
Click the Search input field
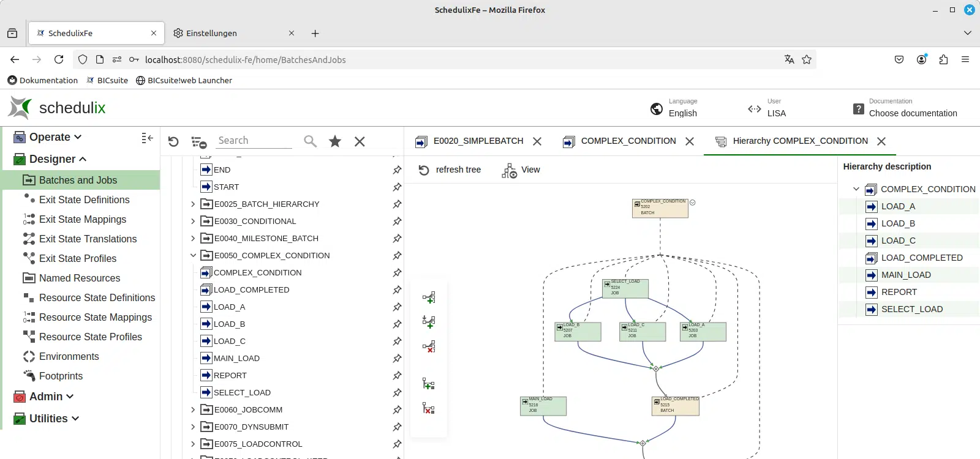(254, 141)
